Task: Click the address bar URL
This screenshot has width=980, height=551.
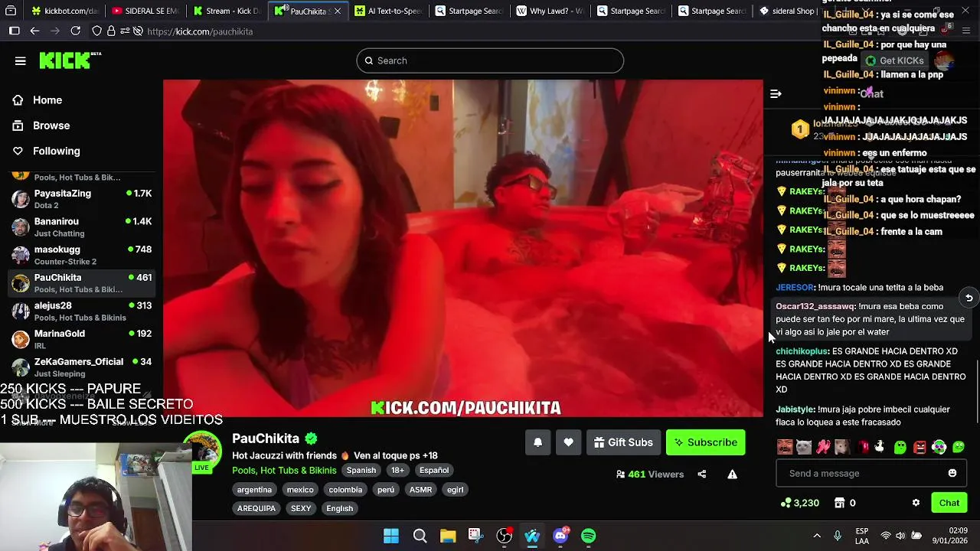Action: click(x=200, y=31)
